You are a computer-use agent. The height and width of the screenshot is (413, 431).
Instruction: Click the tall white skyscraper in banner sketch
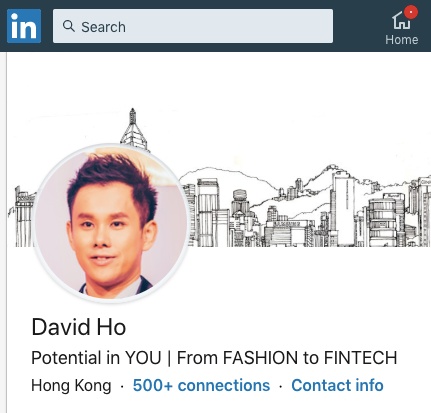[x=343, y=208]
